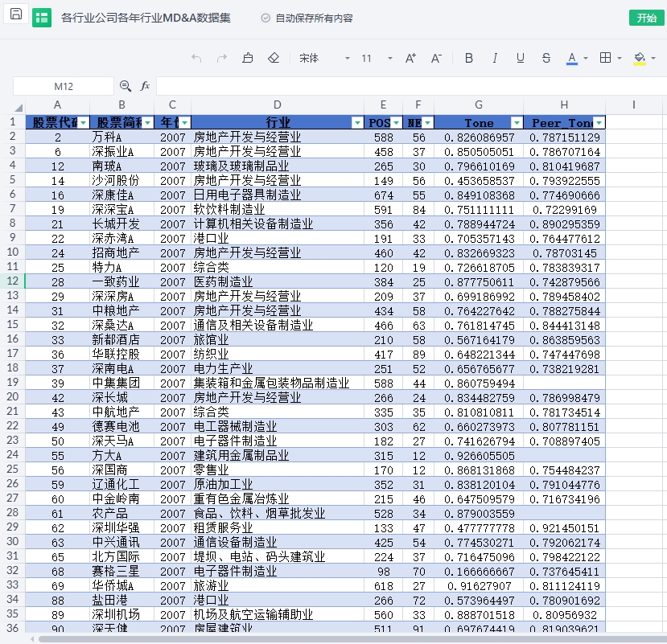
Task: Click the green 开始 button
Action: [647, 18]
